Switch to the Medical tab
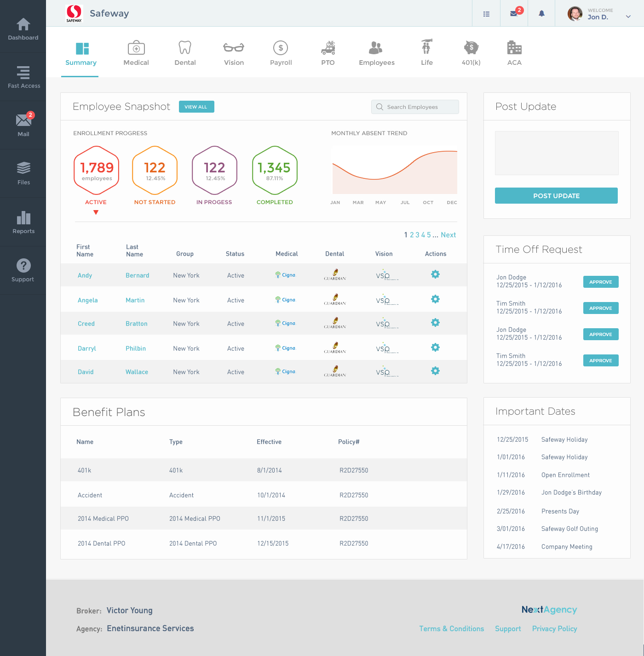The height and width of the screenshot is (656, 644). (x=136, y=54)
